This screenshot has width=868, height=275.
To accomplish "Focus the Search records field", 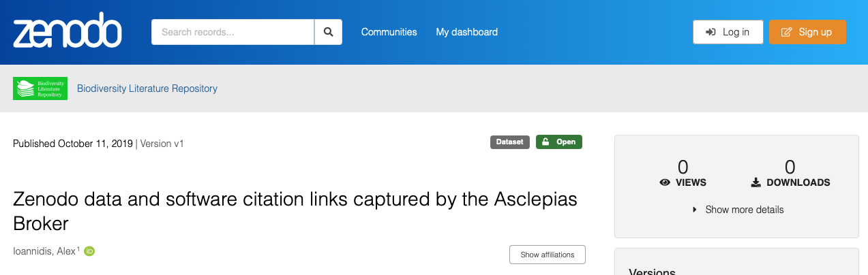I will click(233, 32).
